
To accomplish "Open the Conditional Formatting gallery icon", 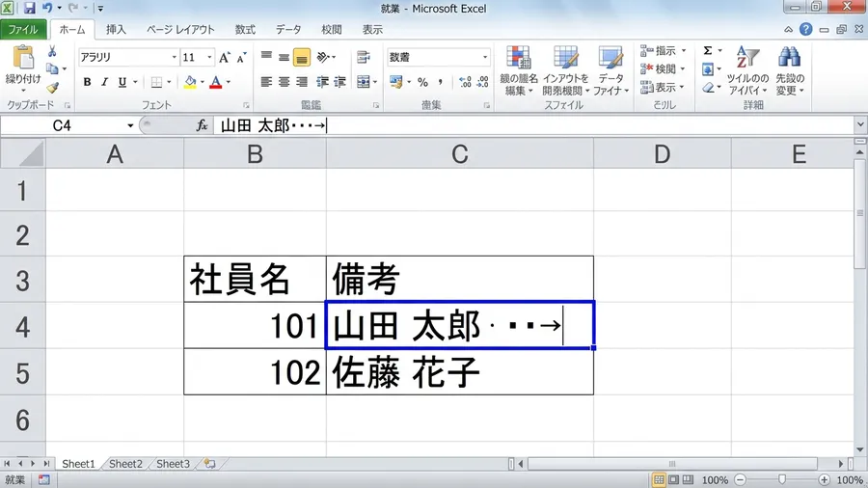I will click(x=519, y=58).
